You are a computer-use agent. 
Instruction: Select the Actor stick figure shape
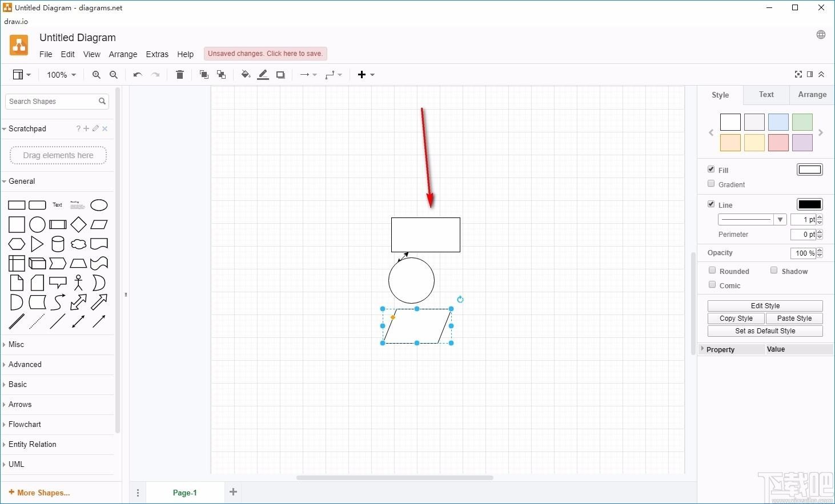(78, 283)
